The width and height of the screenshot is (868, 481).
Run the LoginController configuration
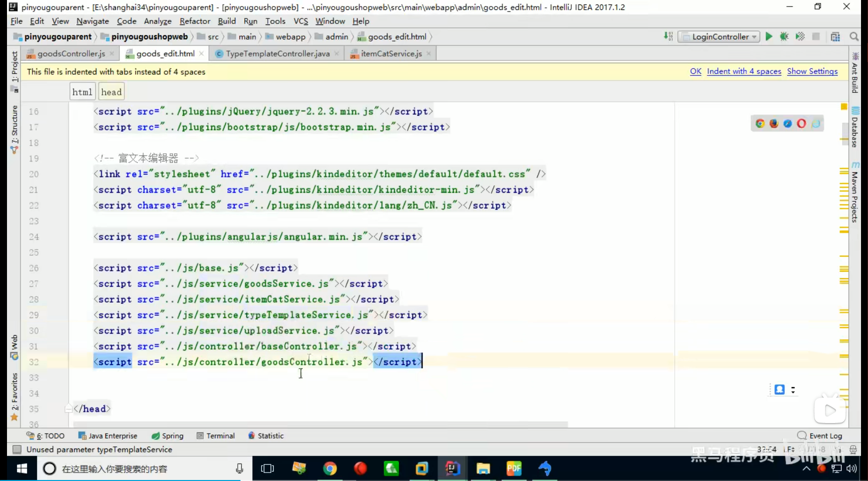tap(769, 36)
